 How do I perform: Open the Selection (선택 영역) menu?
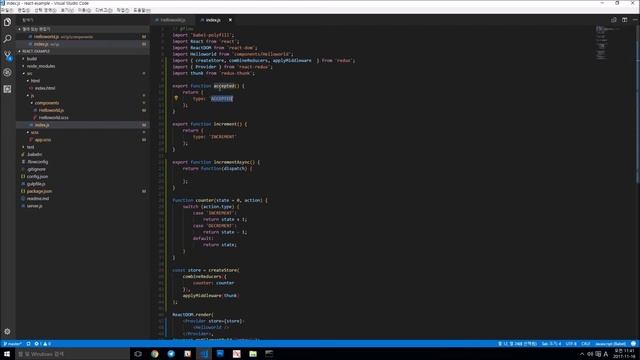[x=45, y=10]
